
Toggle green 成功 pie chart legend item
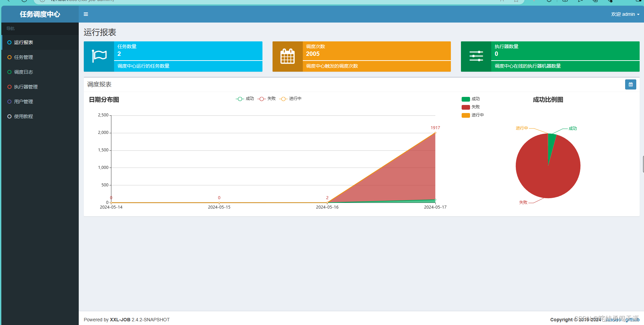tap(471, 99)
